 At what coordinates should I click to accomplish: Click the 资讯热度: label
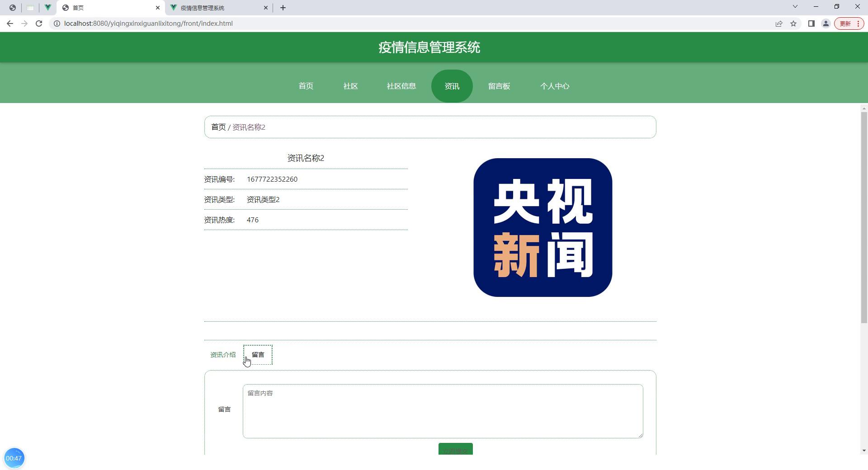click(x=219, y=220)
